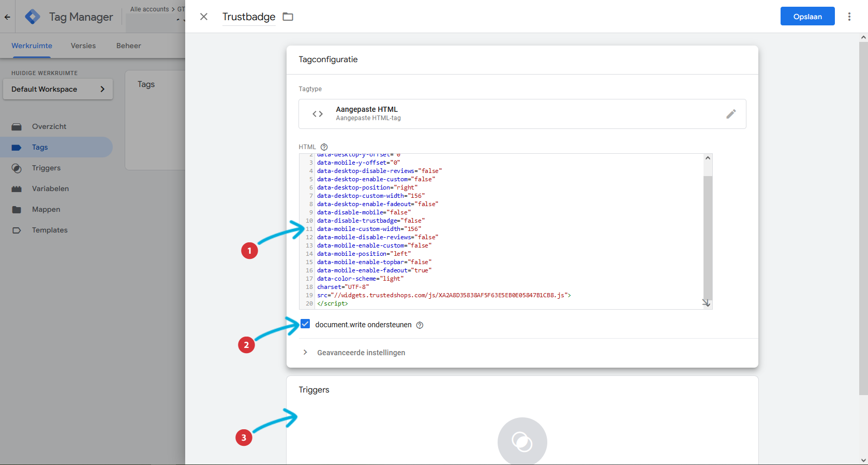Click the Opslaan save button
This screenshot has height=465, width=868.
point(807,17)
